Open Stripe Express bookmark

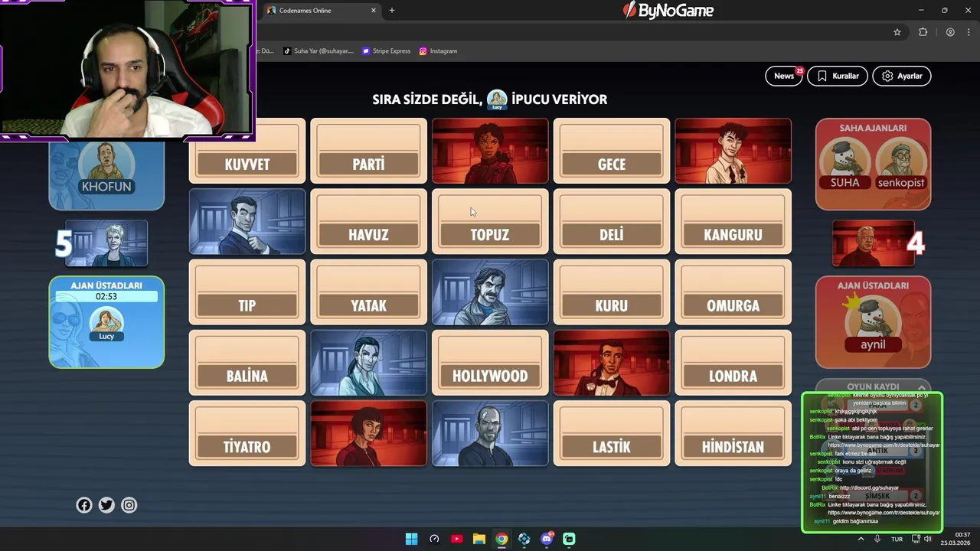click(x=387, y=51)
